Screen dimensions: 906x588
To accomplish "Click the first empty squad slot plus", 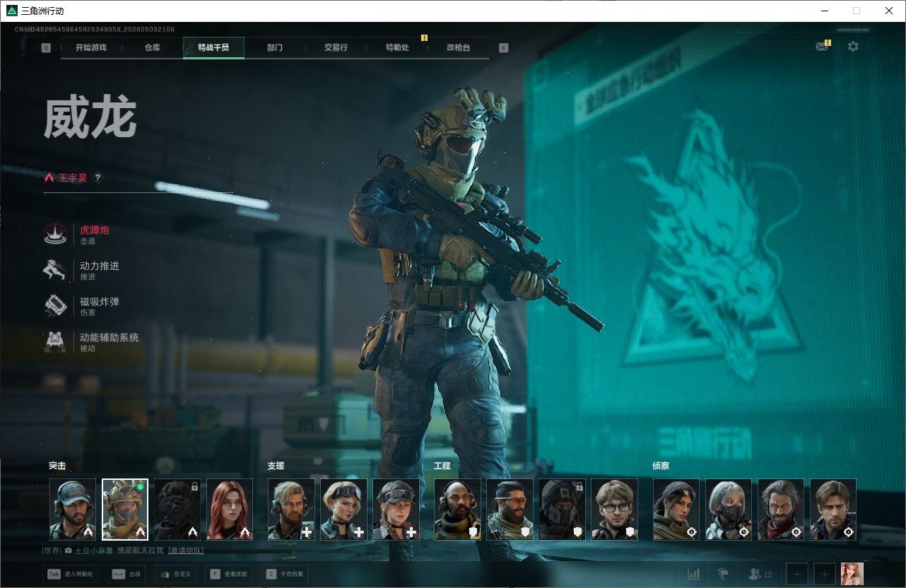I will [797, 575].
